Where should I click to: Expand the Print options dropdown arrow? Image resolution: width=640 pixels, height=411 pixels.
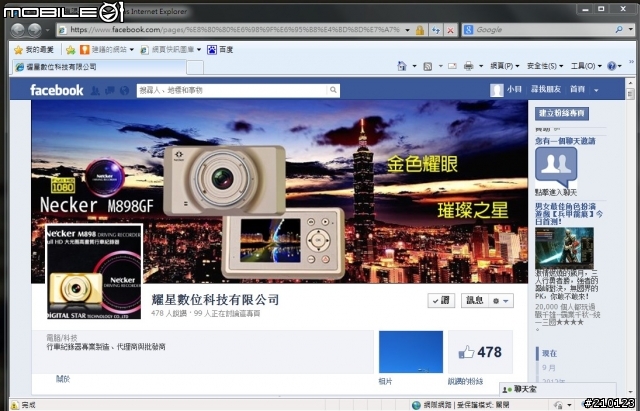481,66
